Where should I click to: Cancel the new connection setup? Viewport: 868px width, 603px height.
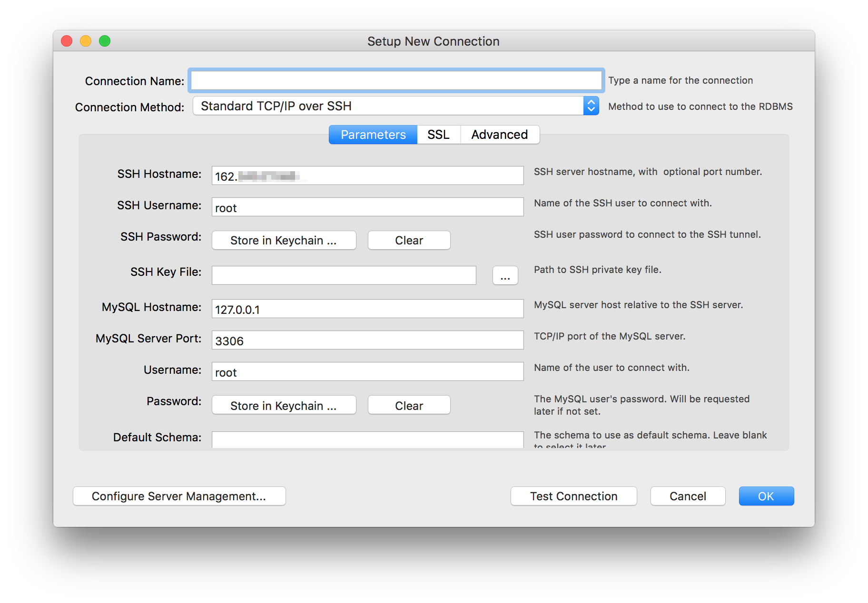[x=687, y=496]
